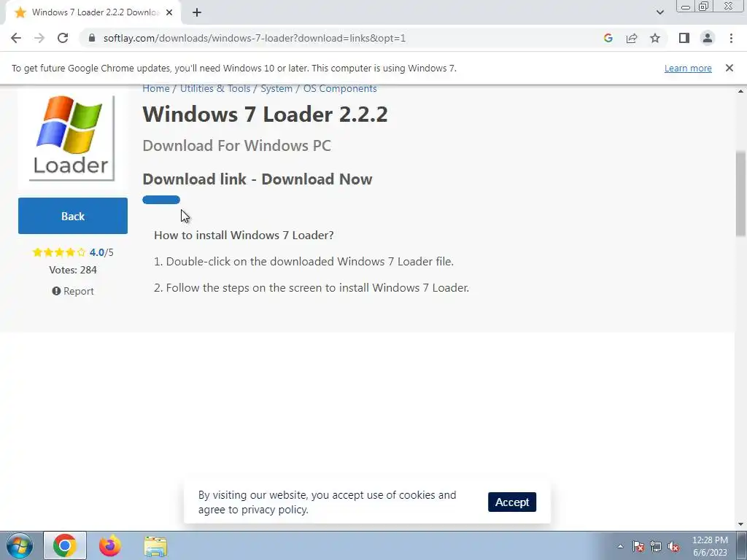
Task: Open the Learn more link
Action: tap(688, 68)
